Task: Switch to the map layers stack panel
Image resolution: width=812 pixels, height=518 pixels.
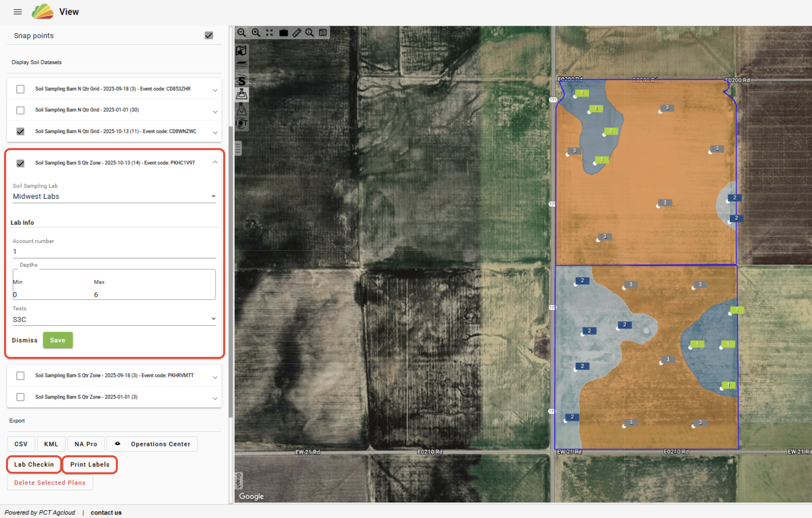Action: (242, 65)
